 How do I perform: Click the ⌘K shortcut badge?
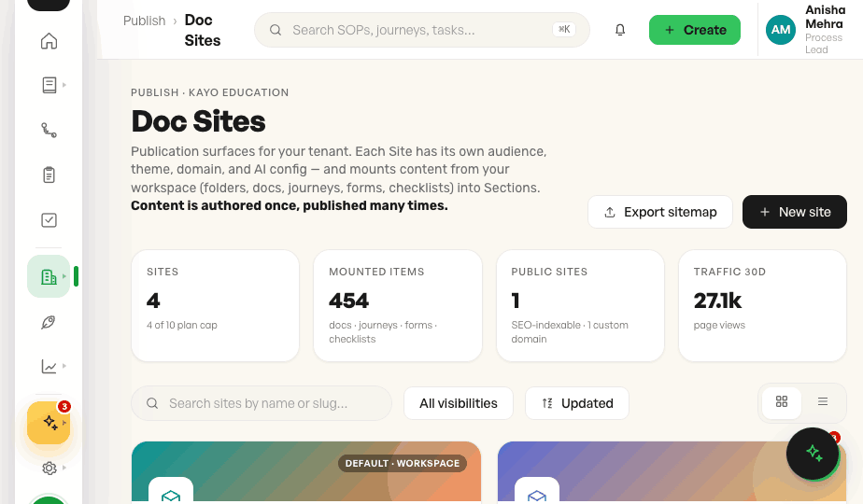pyautogui.click(x=564, y=30)
